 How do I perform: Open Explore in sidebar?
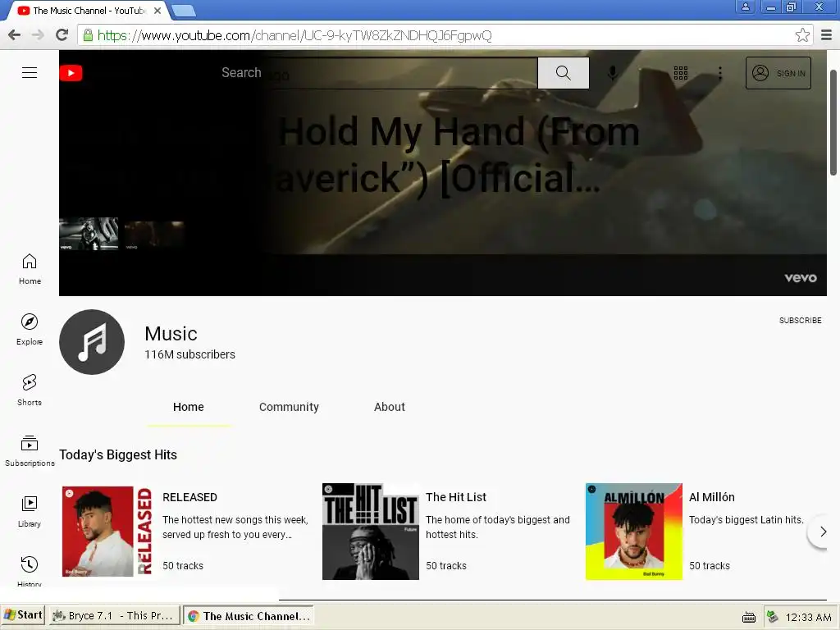[30, 330]
